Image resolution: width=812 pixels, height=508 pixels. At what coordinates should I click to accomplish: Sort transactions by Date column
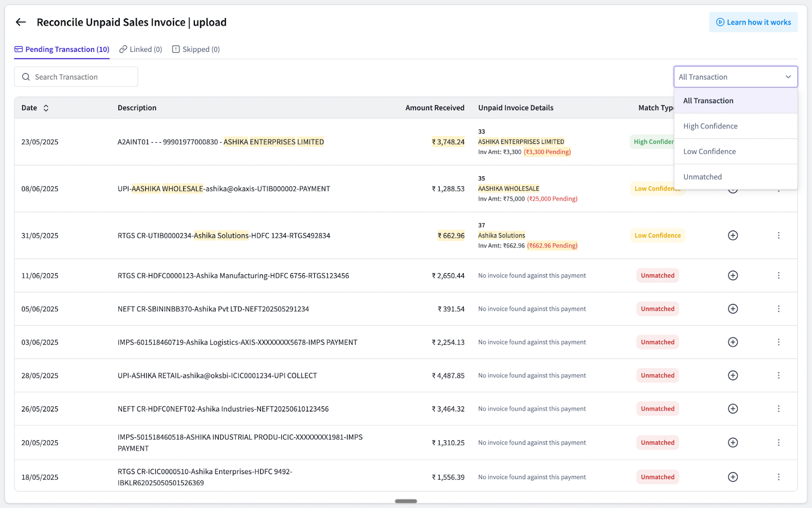pos(46,108)
